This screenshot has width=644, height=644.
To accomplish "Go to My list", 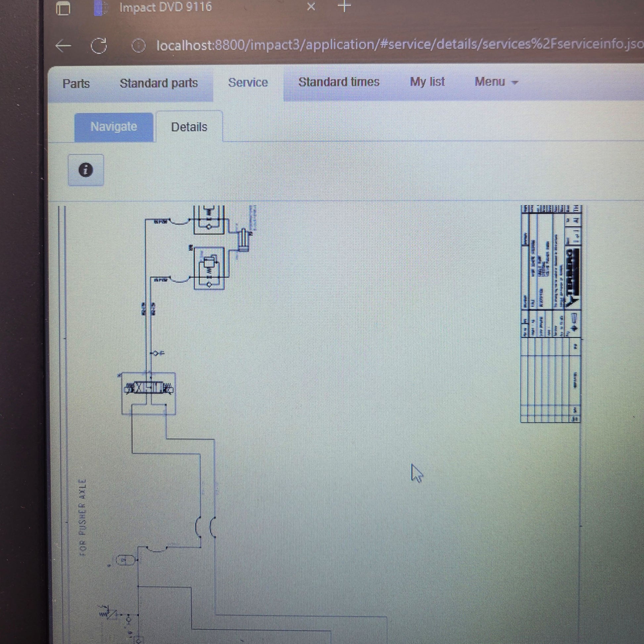I will click(427, 82).
